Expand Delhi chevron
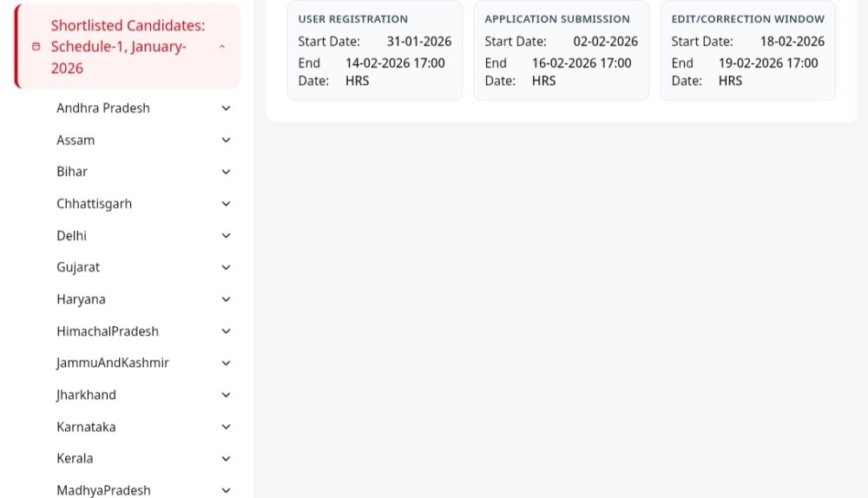This screenshot has height=498, width=868. pyautogui.click(x=226, y=236)
